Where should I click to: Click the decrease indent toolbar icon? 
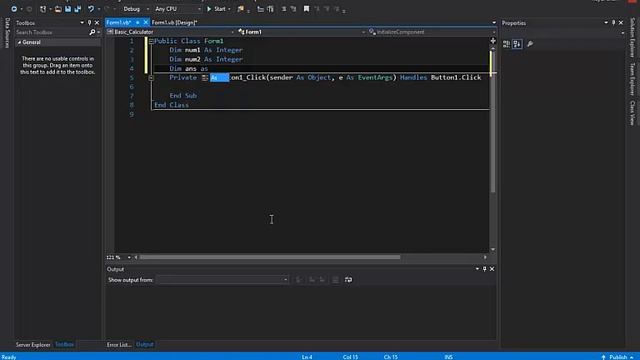coord(260,9)
